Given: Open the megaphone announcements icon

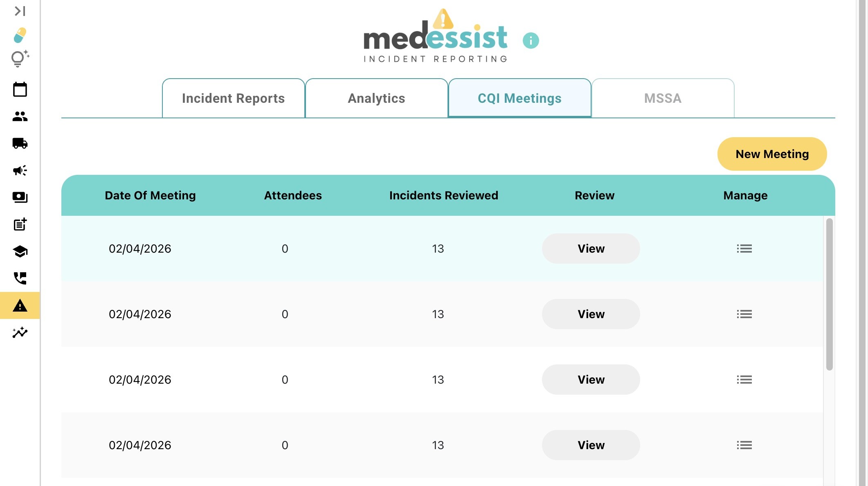Looking at the screenshot, I should coord(20,170).
